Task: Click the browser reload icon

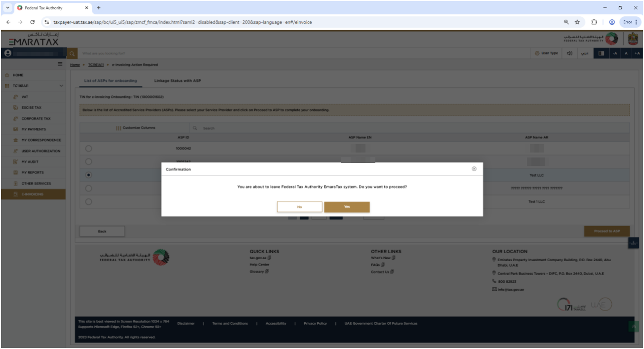Action: point(33,22)
